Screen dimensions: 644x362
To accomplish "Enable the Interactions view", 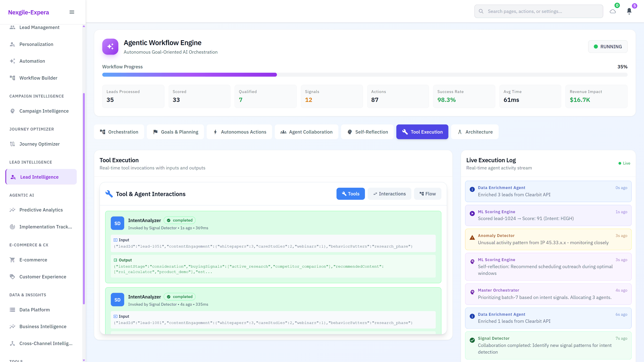I will pos(389,194).
